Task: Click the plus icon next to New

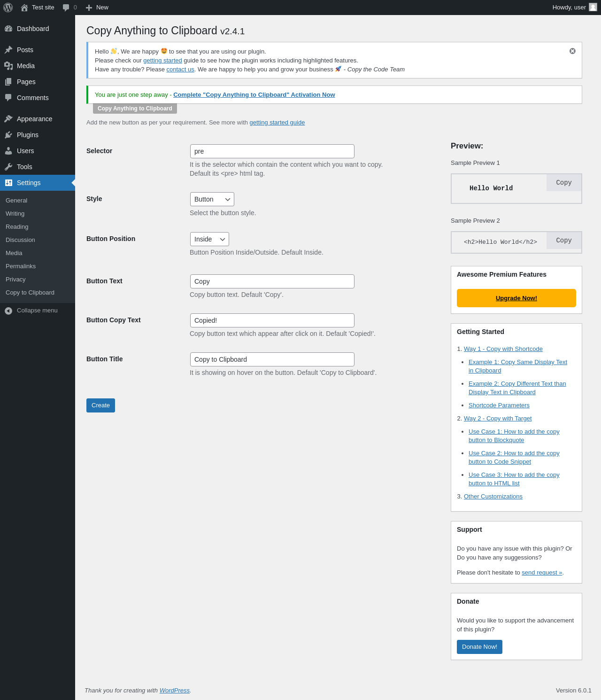Action: click(89, 8)
